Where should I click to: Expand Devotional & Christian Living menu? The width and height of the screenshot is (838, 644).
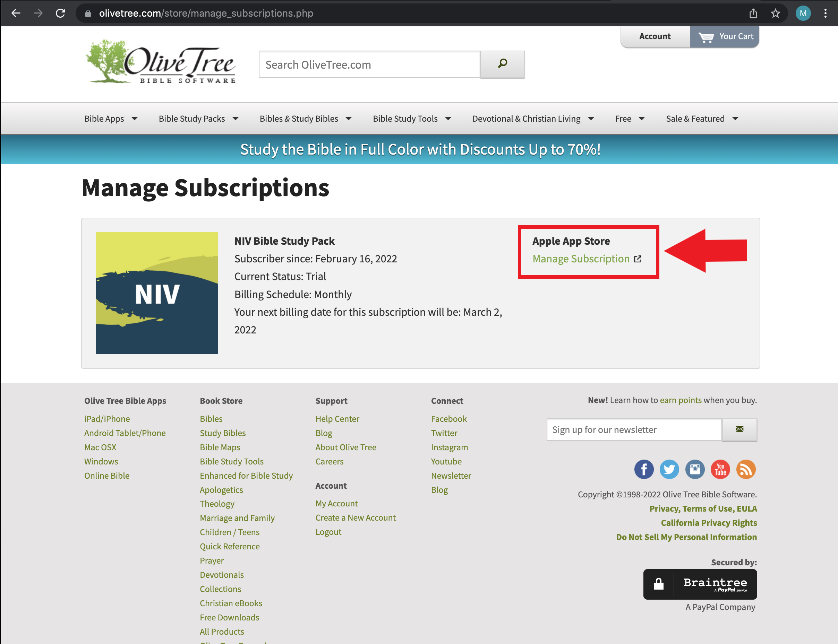tap(533, 119)
